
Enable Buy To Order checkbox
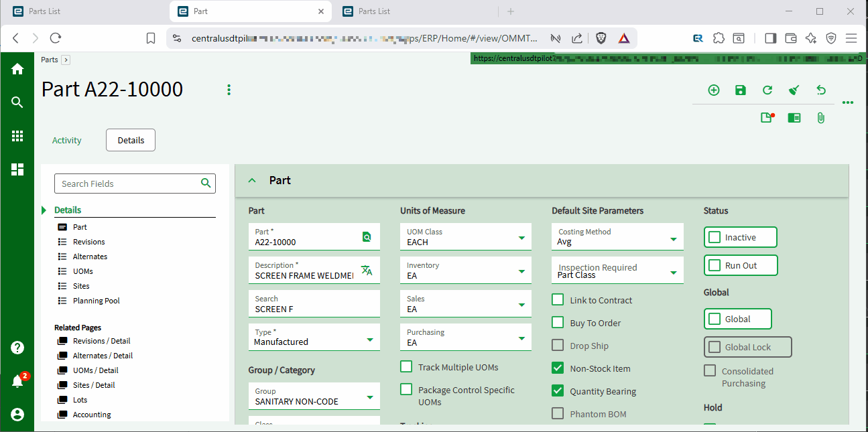(x=558, y=322)
